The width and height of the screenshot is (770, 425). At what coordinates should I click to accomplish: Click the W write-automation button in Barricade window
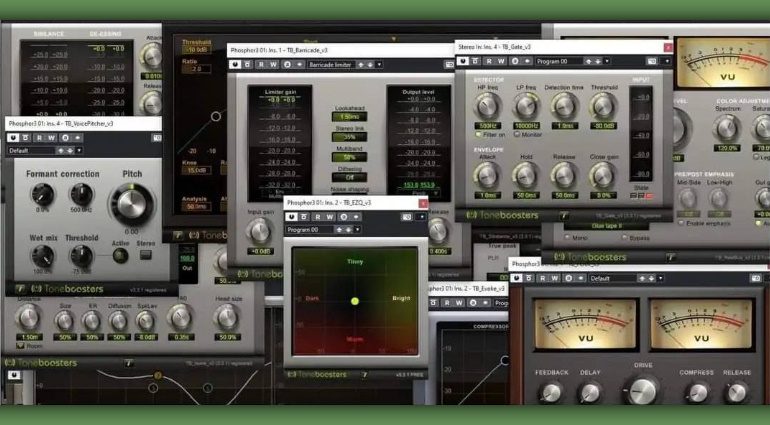273,63
